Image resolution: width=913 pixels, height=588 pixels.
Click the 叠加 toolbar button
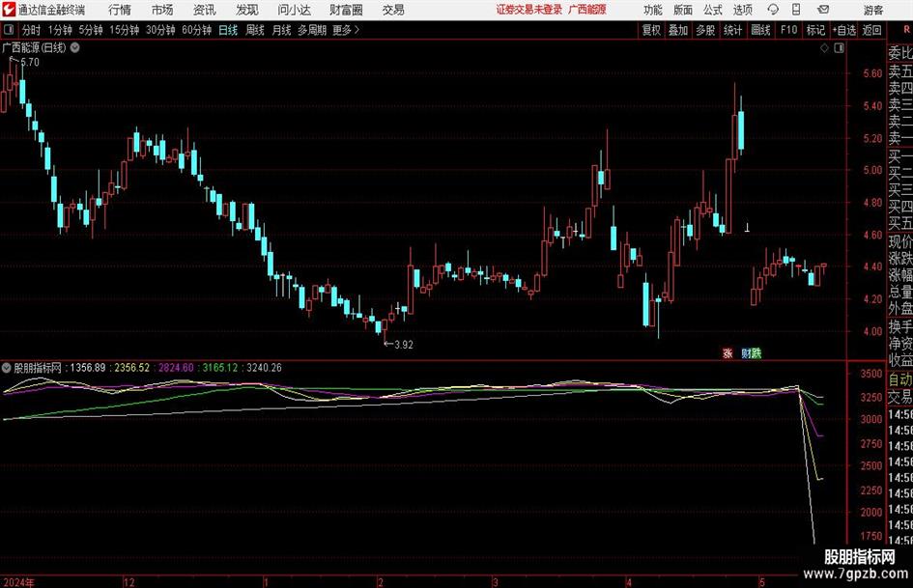pyautogui.click(x=678, y=30)
